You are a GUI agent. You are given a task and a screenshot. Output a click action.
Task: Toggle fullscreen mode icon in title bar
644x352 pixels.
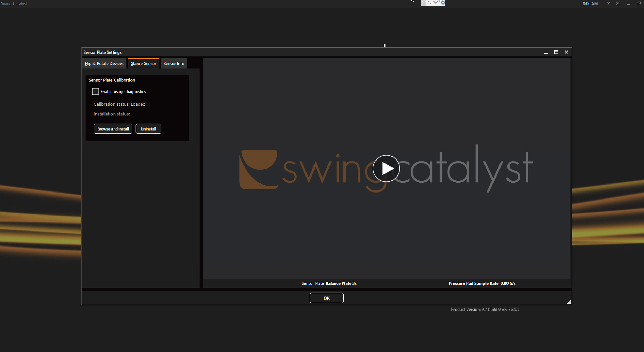tap(618, 3)
